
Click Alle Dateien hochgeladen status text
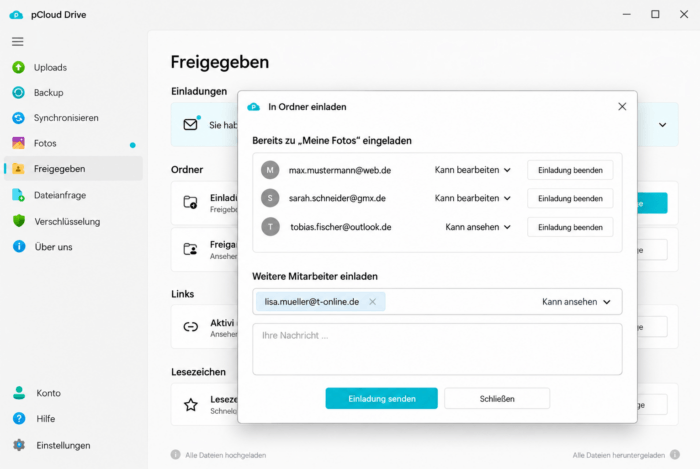225,455
